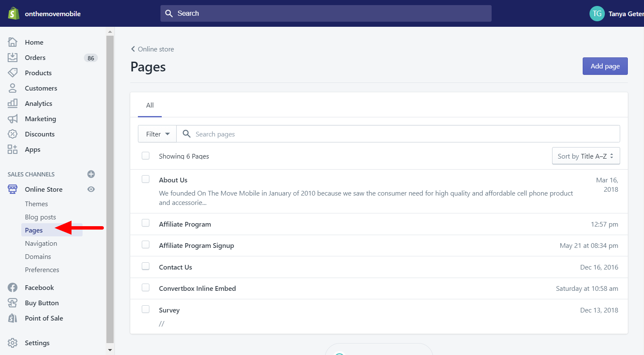
Task: Open the Survey page
Action: pyautogui.click(x=169, y=310)
